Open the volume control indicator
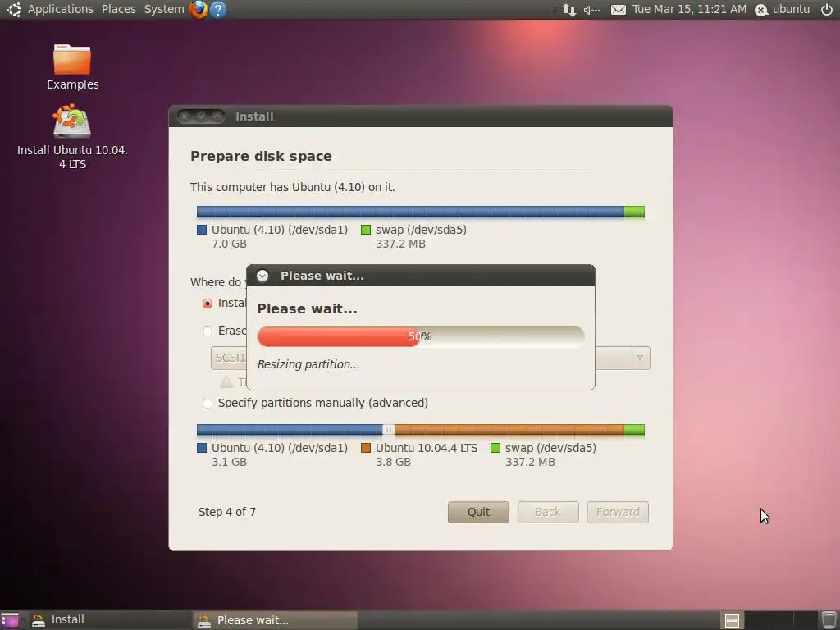The height and width of the screenshot is (630, 840). [592, 10]
